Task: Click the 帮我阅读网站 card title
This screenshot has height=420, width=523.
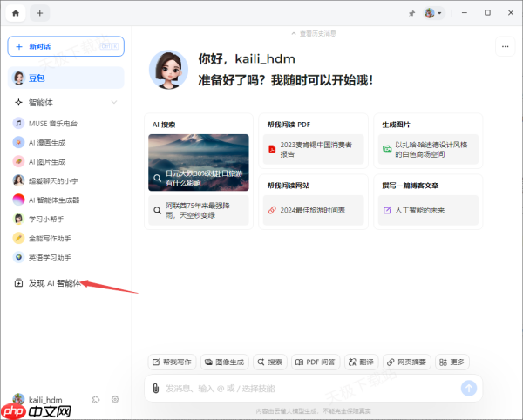Action: [x=289, y=186]
